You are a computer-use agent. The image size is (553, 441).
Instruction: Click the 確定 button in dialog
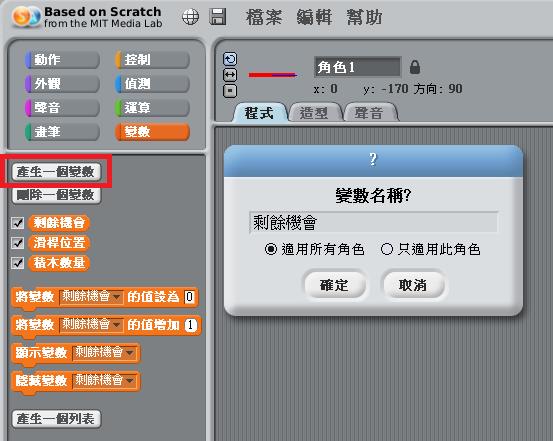(x=334, y=285)
